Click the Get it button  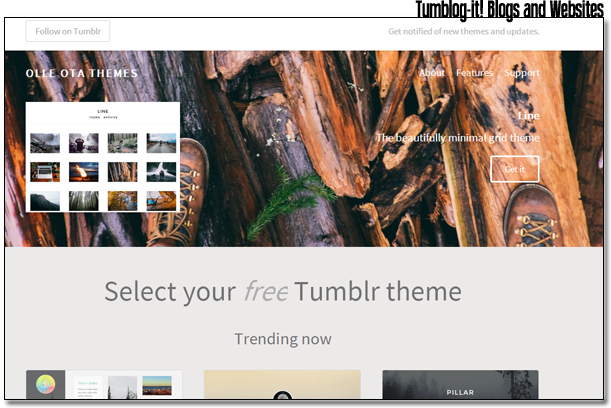515,169
